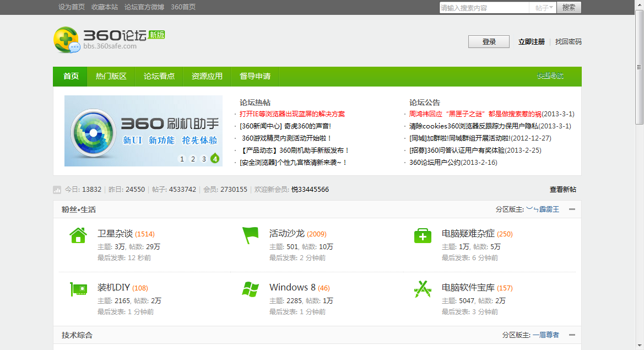This screenshot has height=350, width=644.
Task: Click 设为首页 in the top bar
Action: pyautogui.click(x=72, y=7)
